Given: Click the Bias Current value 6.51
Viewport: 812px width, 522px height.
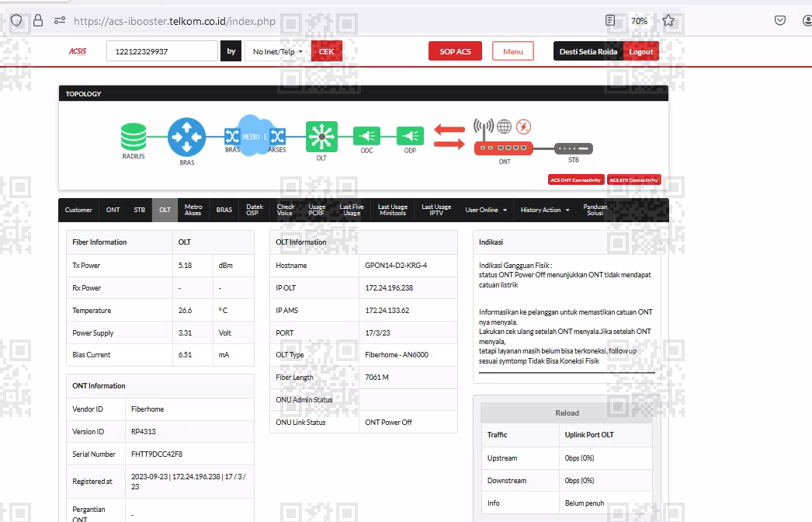Looking at the screenshot, I should tap(185, 354).
